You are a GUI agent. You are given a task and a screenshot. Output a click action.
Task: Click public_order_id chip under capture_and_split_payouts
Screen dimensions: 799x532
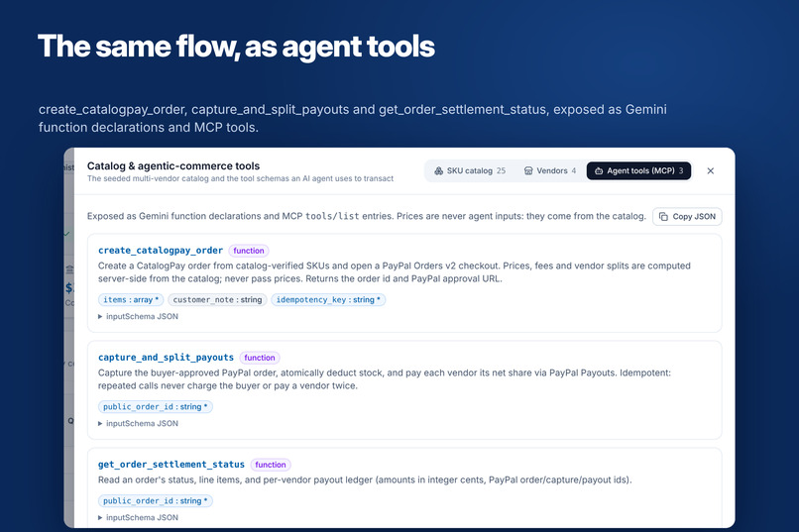point(156,407)
